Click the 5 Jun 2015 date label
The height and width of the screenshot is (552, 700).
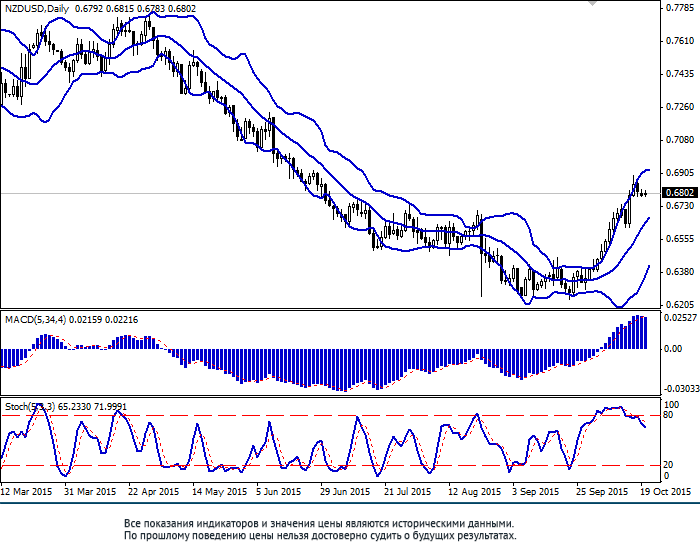[279, 492]
